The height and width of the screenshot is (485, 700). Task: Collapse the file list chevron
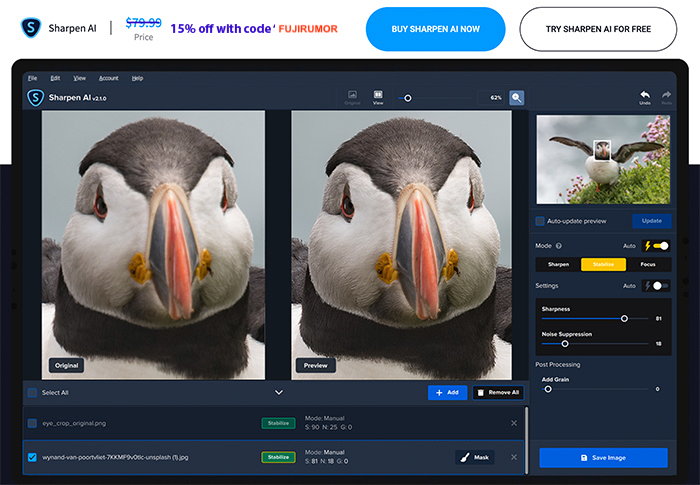coord(279,393)
